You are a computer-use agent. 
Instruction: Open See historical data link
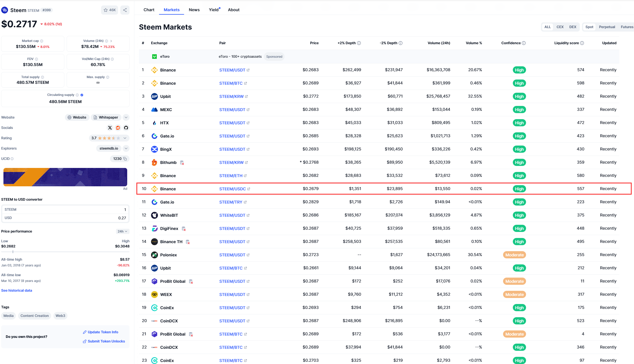click(x=17, y=291)
